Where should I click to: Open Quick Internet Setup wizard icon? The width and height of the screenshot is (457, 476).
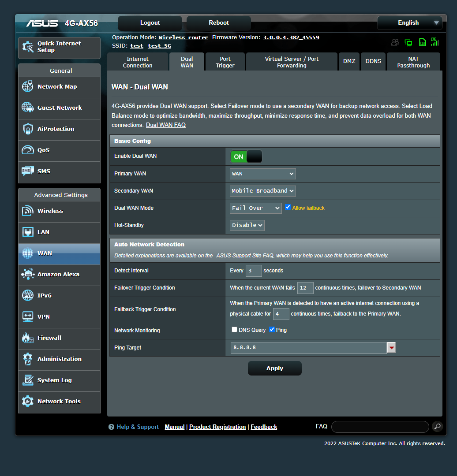pos(28,47)
